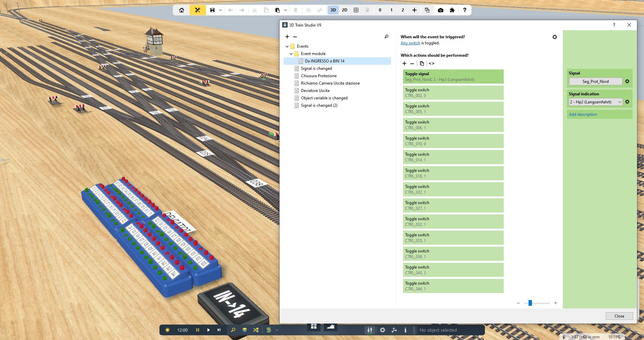Select the Deviatore Uscita event

pyautogui.click(x=315, y=91)
